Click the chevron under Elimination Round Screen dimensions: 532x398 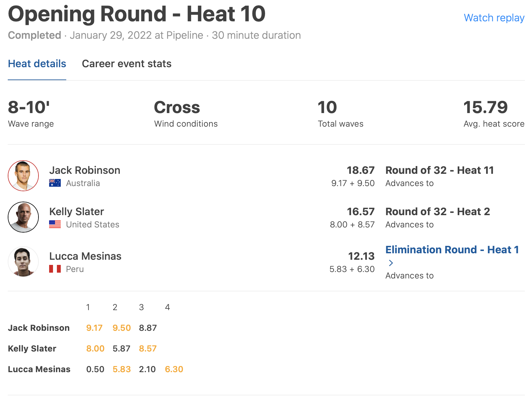pyautogui.click(x=391, y=263)
